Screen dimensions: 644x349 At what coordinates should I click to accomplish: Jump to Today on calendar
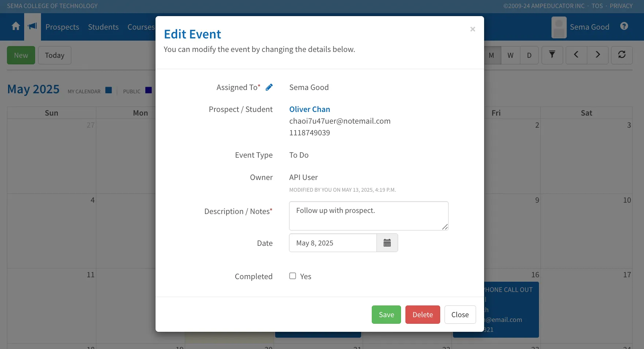(x=55, y=55)
